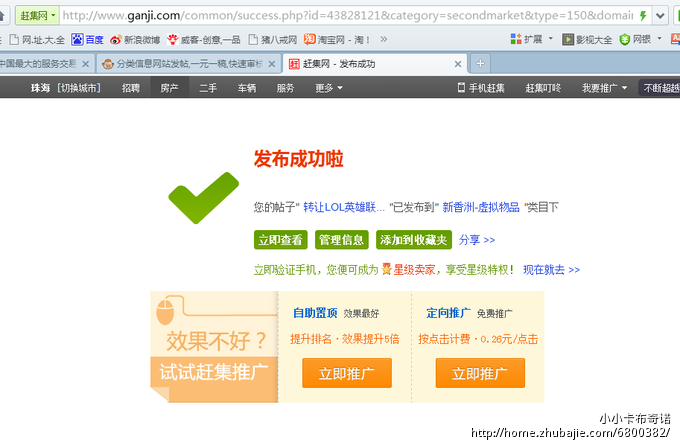680x440 pixels.
Task: Open the 招聘 navigation item
Action: (x=131, y=88)
